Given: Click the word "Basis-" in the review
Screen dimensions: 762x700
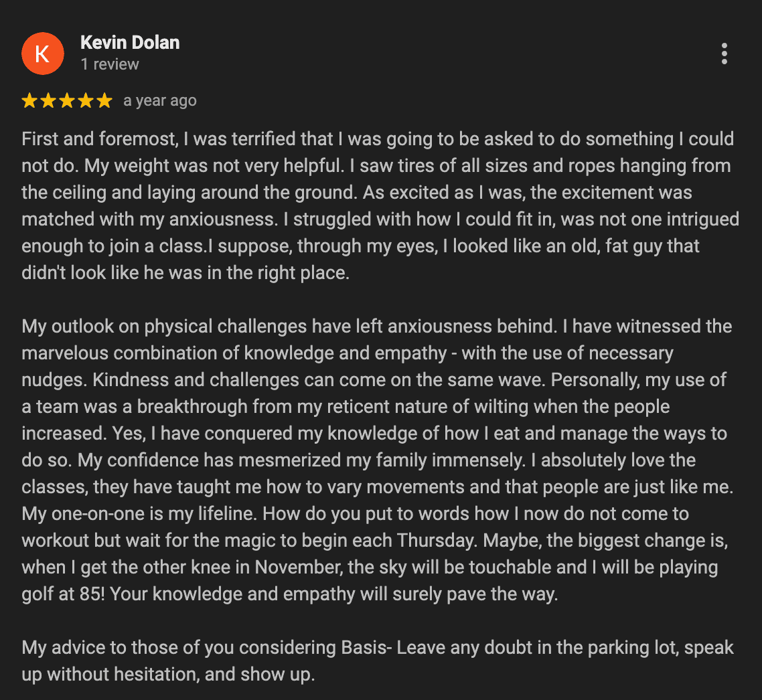Looking at the screenshot, I should [x=367, y=648].
